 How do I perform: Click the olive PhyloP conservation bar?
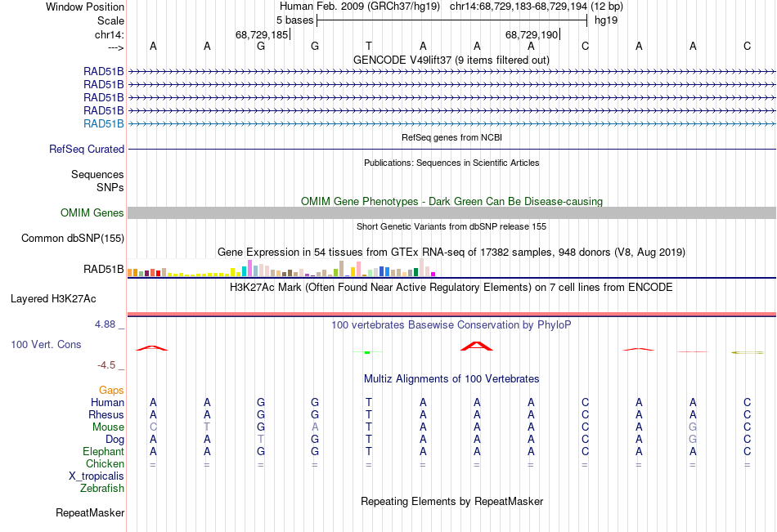tap(748, 352)
